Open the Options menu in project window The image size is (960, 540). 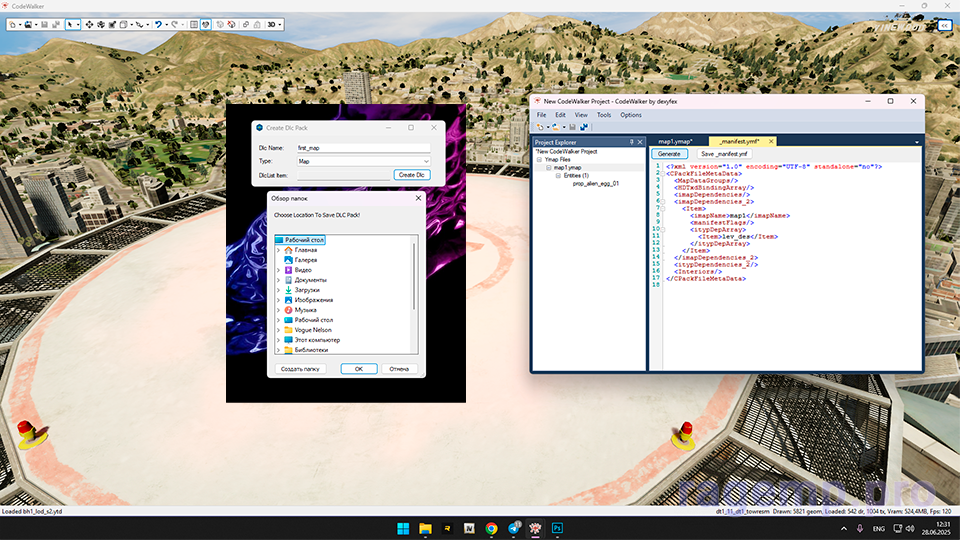631,114
